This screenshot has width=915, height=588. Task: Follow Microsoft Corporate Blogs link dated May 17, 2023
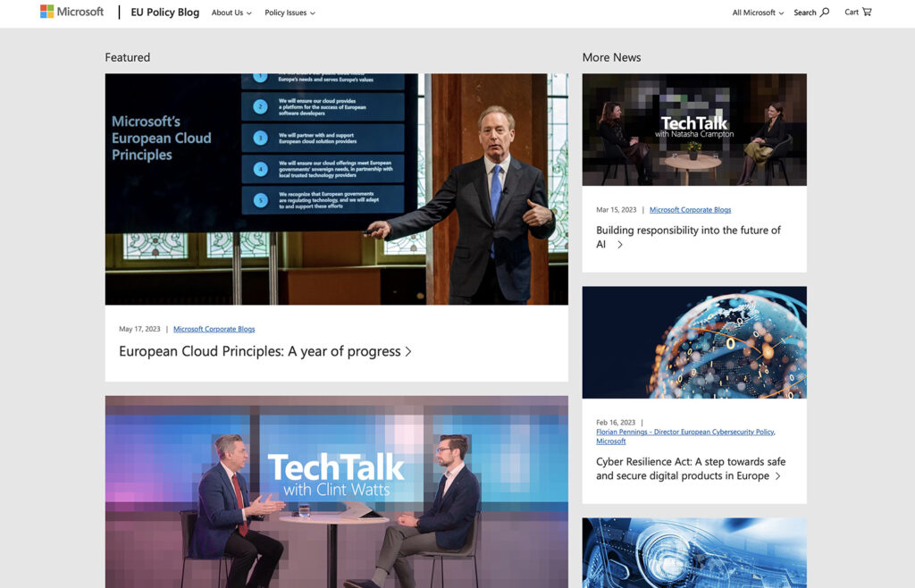pos(214,329)
